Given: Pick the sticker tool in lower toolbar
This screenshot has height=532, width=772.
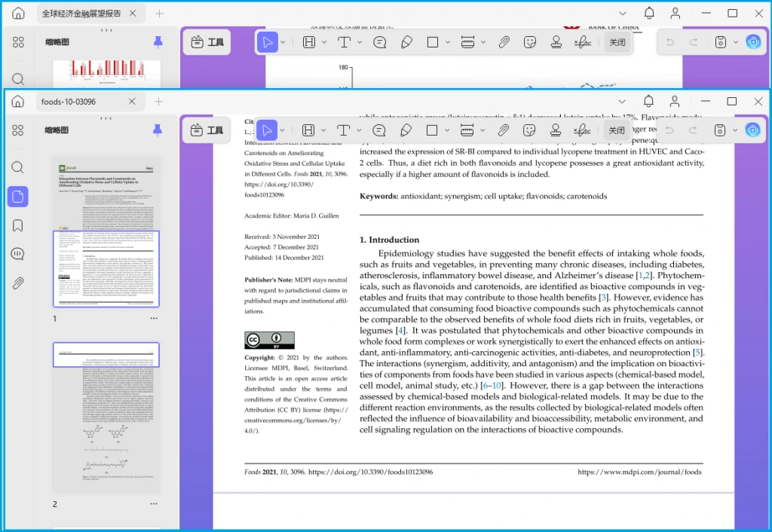Looking at the screenshot, I should click(x=529, y=130).
